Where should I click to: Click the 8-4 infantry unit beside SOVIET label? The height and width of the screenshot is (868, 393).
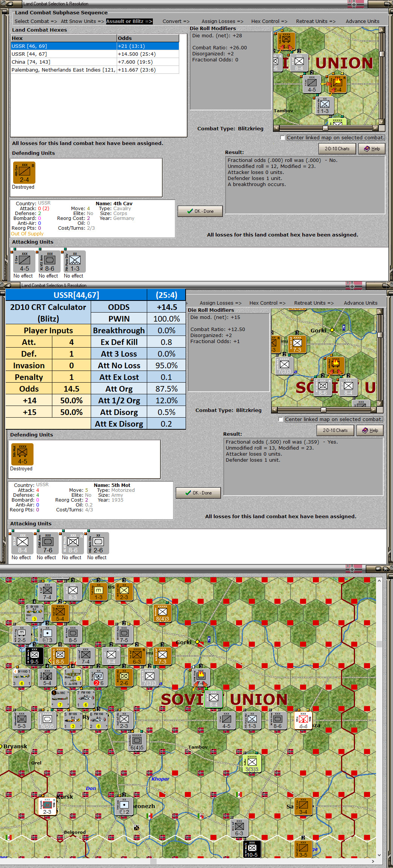(x=214, y=699)
